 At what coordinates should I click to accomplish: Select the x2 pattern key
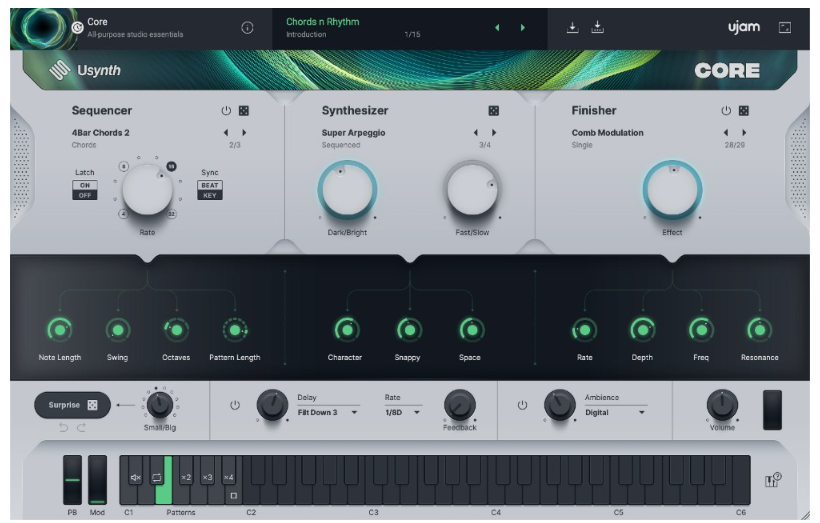coord(185,478)
